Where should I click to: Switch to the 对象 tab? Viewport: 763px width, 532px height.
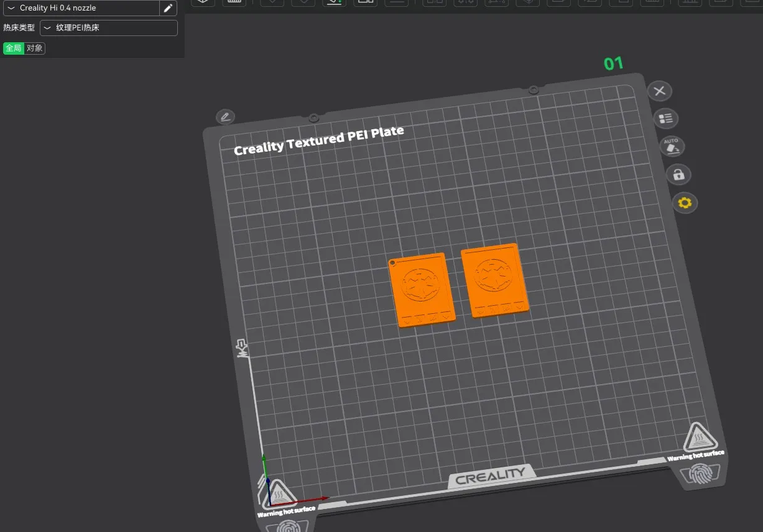(x=35, y=48)
